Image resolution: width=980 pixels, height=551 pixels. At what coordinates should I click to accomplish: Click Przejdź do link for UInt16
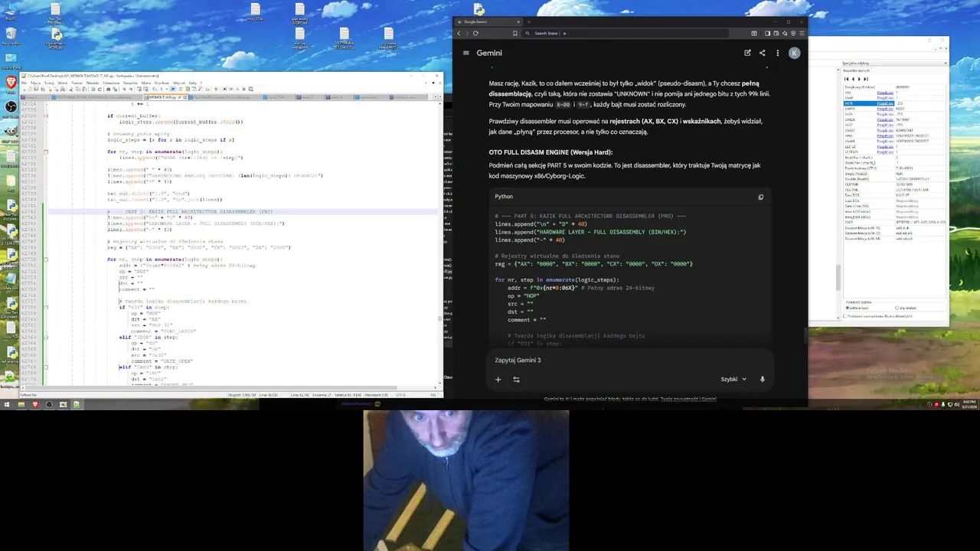[x=885, y=109]
